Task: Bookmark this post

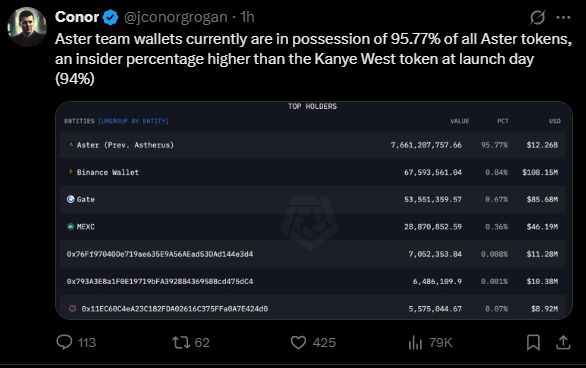Action: (533, 342)
